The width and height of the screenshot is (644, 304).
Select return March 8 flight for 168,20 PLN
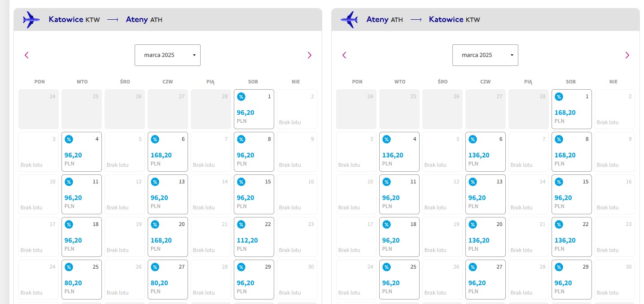point(572,152)
